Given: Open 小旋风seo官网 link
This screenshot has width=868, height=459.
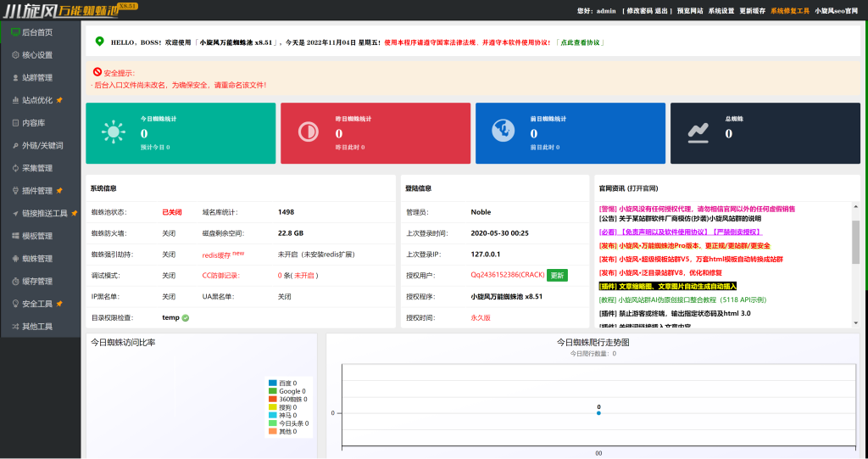Looking at the screenshot, I should (x=836, y=10).
